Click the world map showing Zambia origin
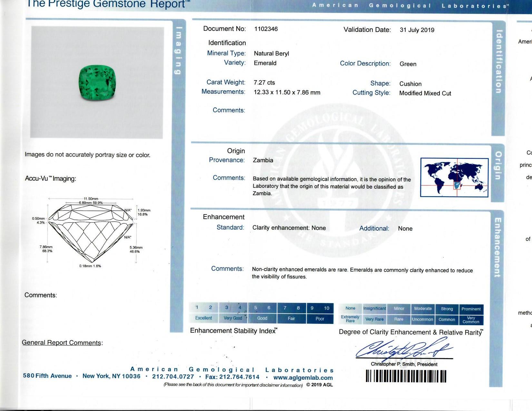This screenshot has width=532, height=411. point(454,177)
